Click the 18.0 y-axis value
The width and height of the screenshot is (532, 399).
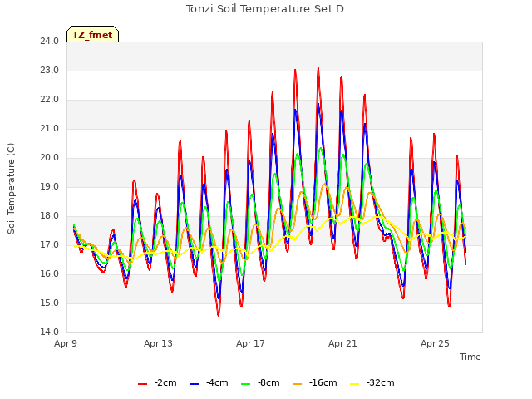click(50, 216)
